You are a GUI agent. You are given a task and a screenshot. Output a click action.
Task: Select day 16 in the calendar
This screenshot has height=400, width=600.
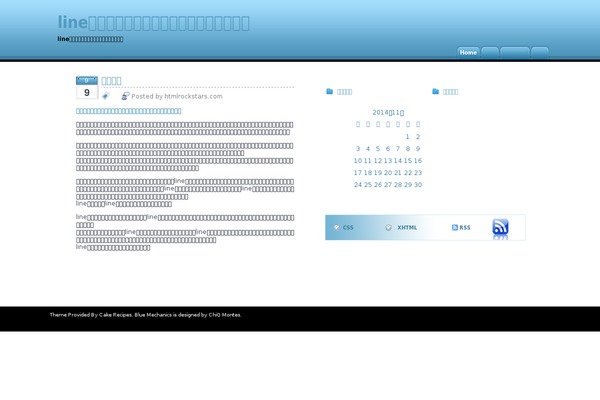tap(418, 161)
